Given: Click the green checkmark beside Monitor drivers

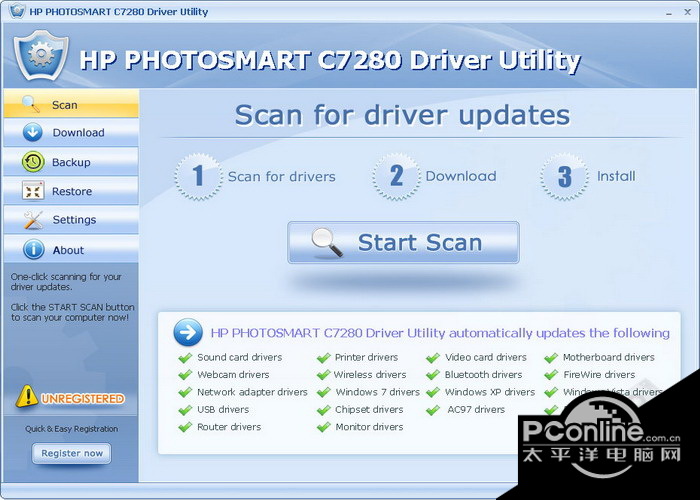Looking at the screenshot, I should tap(323, 427).
